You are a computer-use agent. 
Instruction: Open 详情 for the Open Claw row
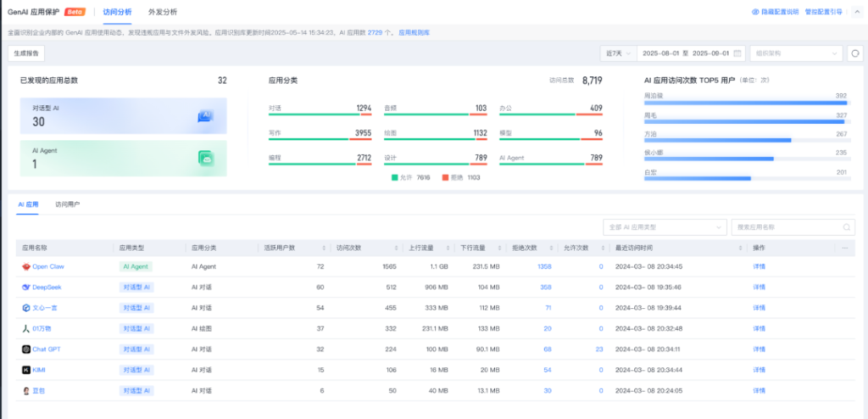(x=759, y=266)
